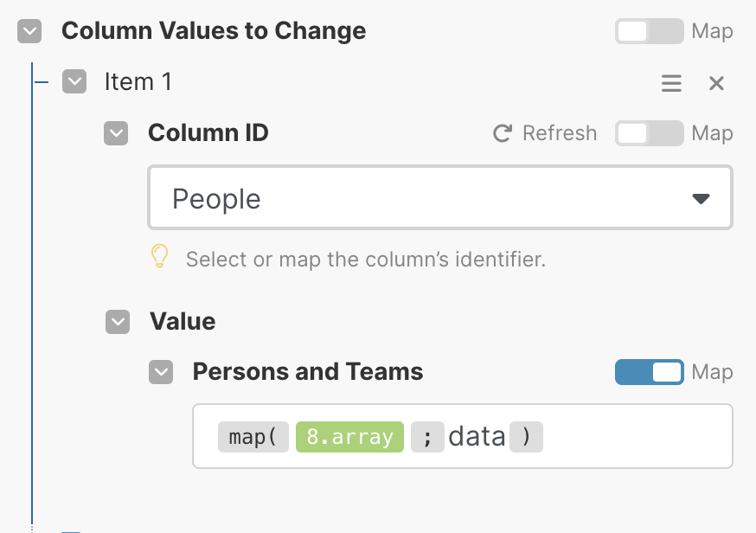Toggle Map switch for Column Values to Change
The image size is (756, 533).
point(649,31)
